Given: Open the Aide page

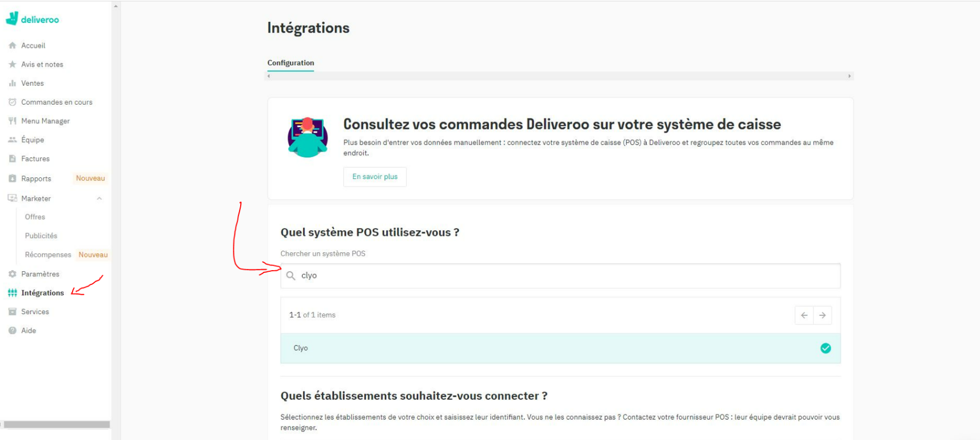Looking at the screenshot, I should [x=29, y=331].
